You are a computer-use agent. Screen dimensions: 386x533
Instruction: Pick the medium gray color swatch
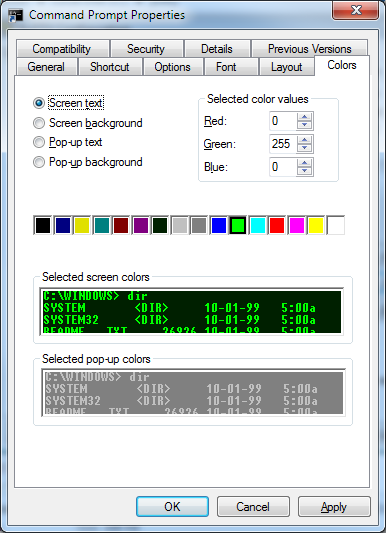(x=199, y=225)
